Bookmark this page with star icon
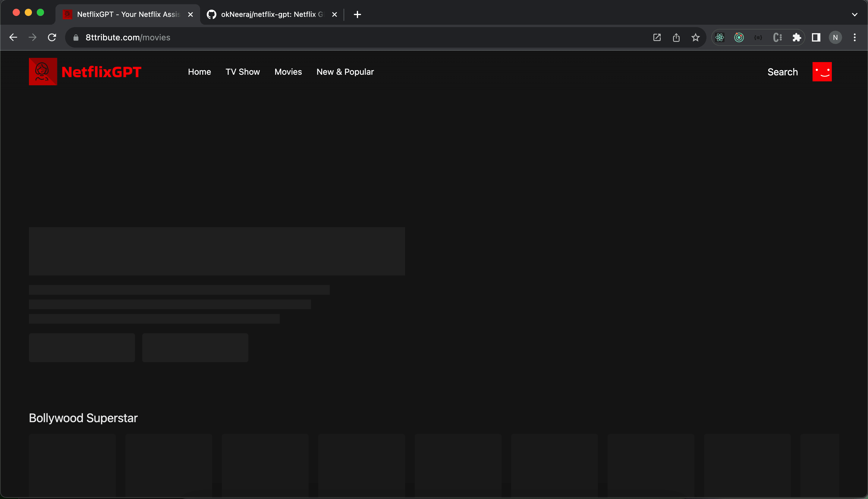The image size is (868, 499). [695, 37]
